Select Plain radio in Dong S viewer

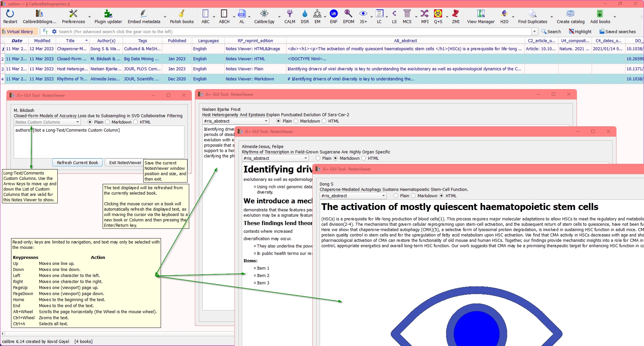coord(396,196)
